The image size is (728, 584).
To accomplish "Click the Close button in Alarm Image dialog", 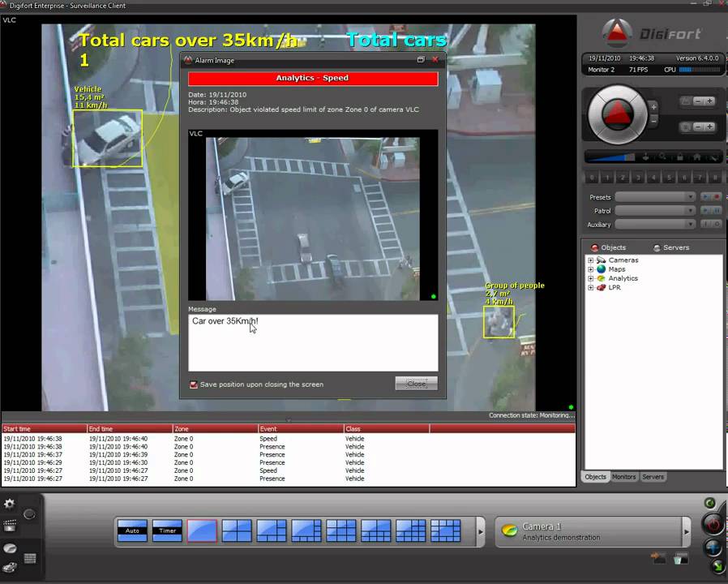I will (416, 384).
